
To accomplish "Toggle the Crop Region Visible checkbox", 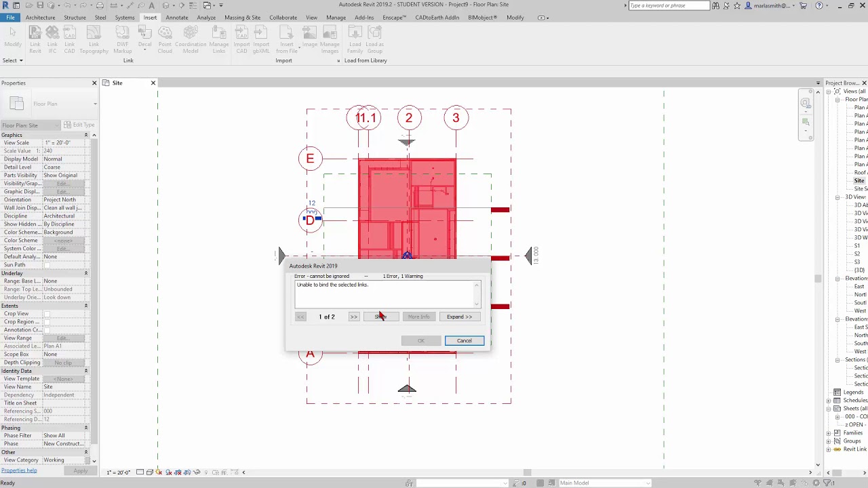I will (x=47, y=322).
